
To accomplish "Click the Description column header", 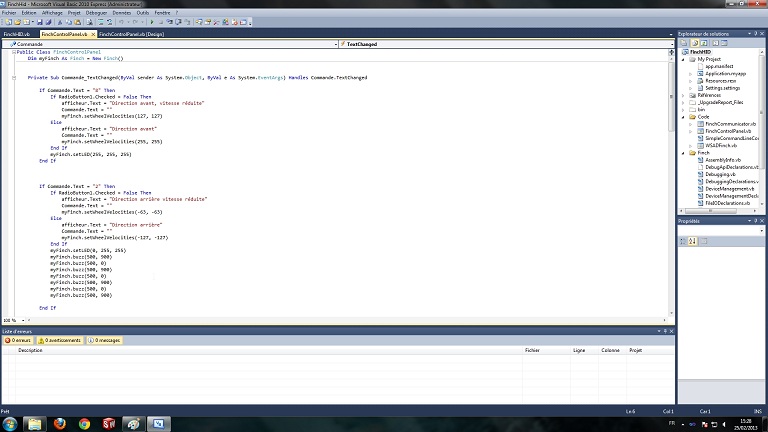I will 31,351.
